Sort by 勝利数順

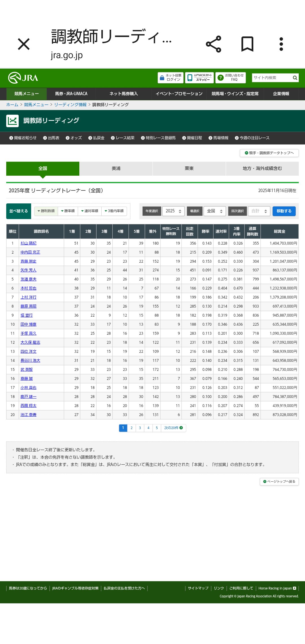[46, 211]
